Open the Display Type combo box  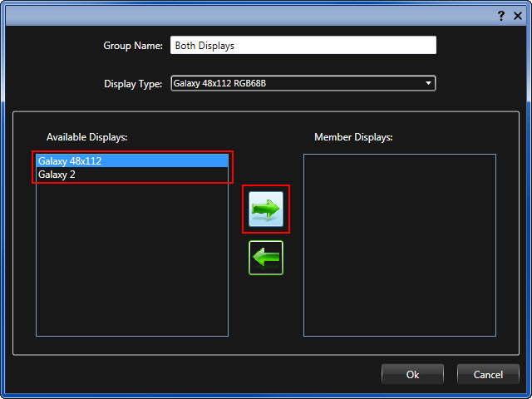pyautogui.click(x=303, y=83)
